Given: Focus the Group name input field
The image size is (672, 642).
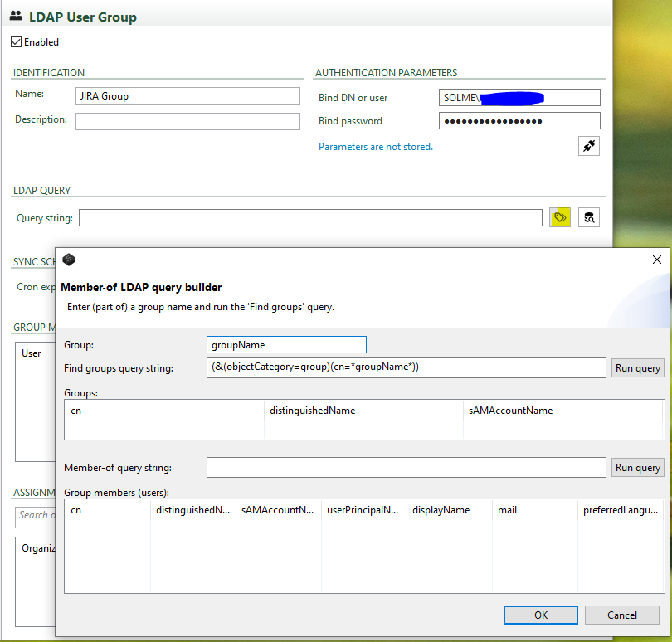Looking at the screenshot, I should pos(286,344).
